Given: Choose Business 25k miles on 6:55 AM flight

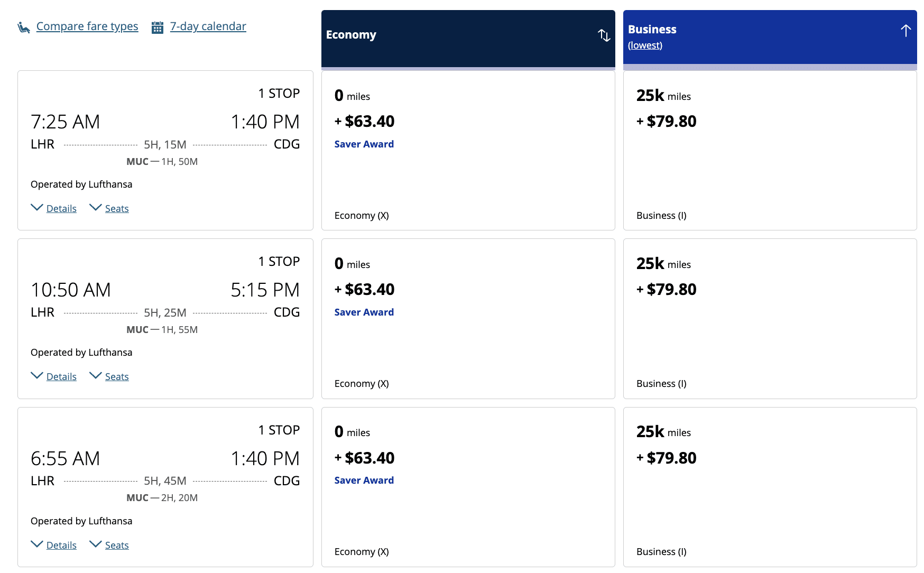Looking at the screenshot, I should pos(770,487).
